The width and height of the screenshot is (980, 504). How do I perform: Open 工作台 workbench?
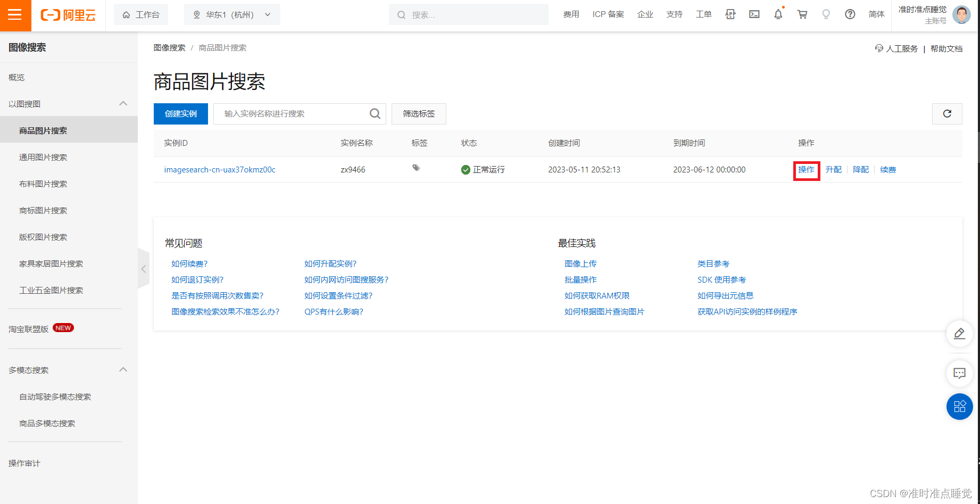tap(141, 14)
